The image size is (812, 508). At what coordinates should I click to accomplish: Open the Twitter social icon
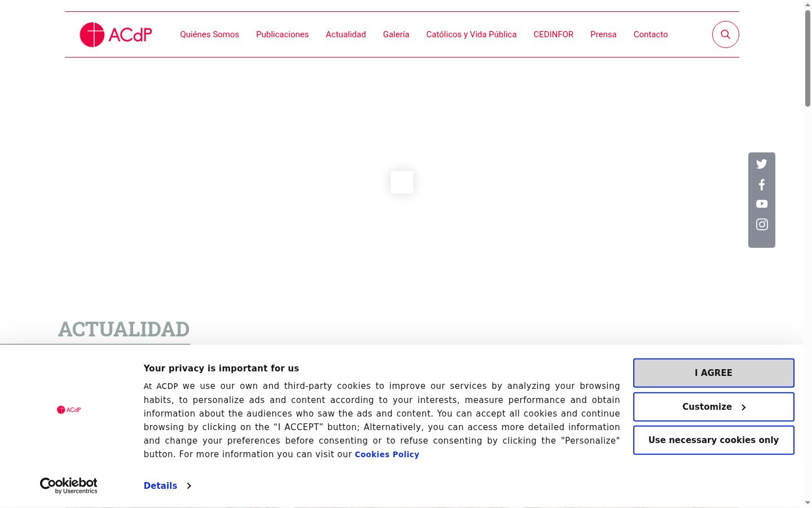(x=762, y=164)
